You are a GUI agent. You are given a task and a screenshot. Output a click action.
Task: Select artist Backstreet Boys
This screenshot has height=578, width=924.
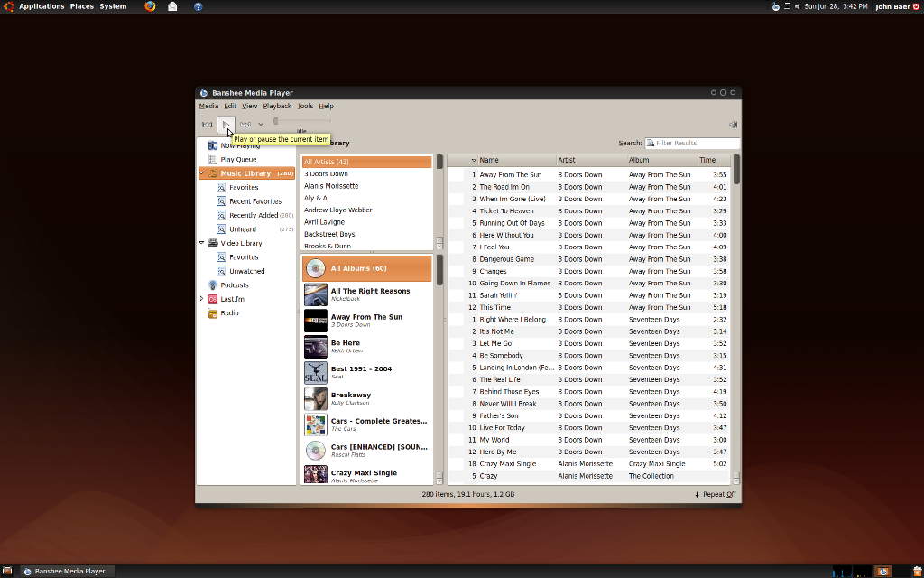pos(366,234)
